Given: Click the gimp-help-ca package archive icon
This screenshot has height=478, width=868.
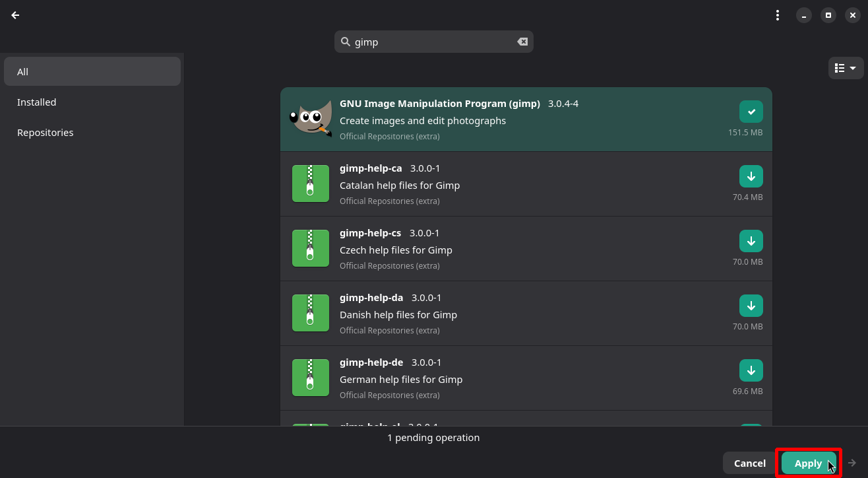Looking at the screenshot, I should pyautogui.click(x=310, y=184).
